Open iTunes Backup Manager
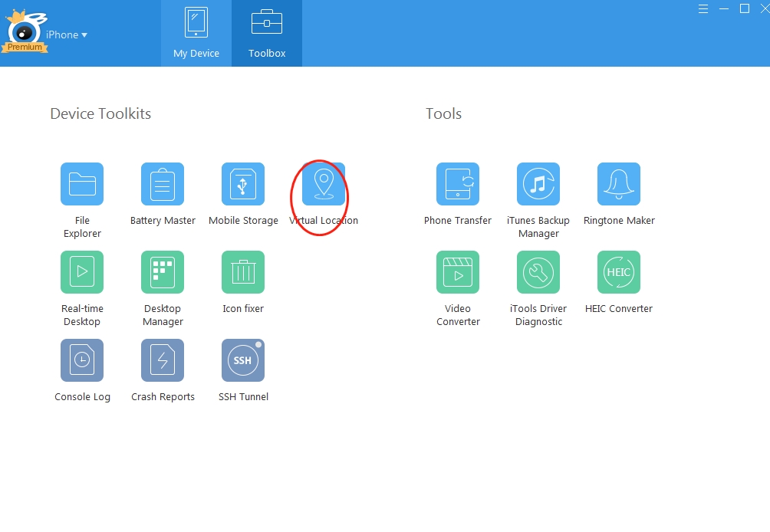Viewport: 770px width, 532px height. tap(538, 184)
